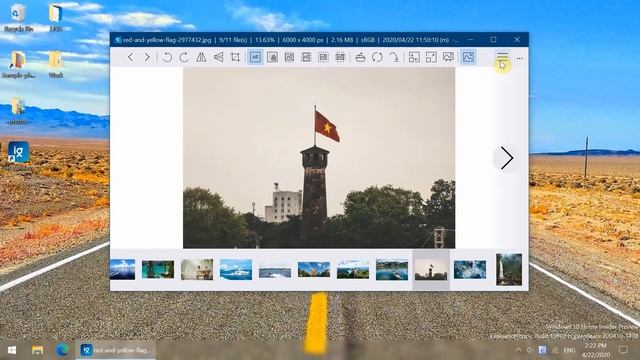Enable Scale to Fit zoom mode
Screen dimensions: 640x360
click(x=324, y=57)
